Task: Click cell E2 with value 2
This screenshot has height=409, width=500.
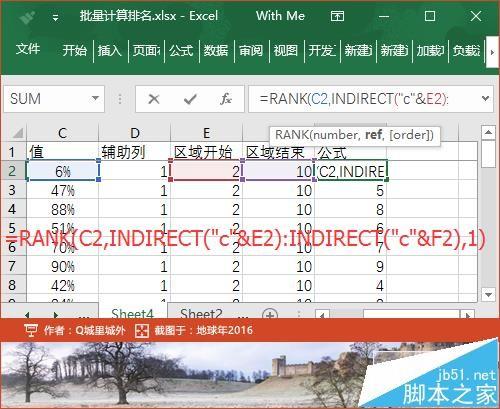Action: 207,171
